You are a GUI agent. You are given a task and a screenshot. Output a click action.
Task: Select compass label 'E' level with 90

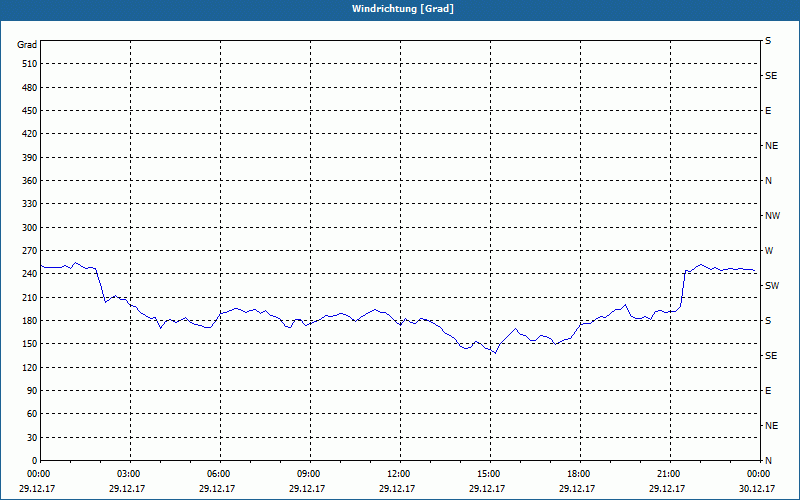pyautogui.click(x=768, y=391)
